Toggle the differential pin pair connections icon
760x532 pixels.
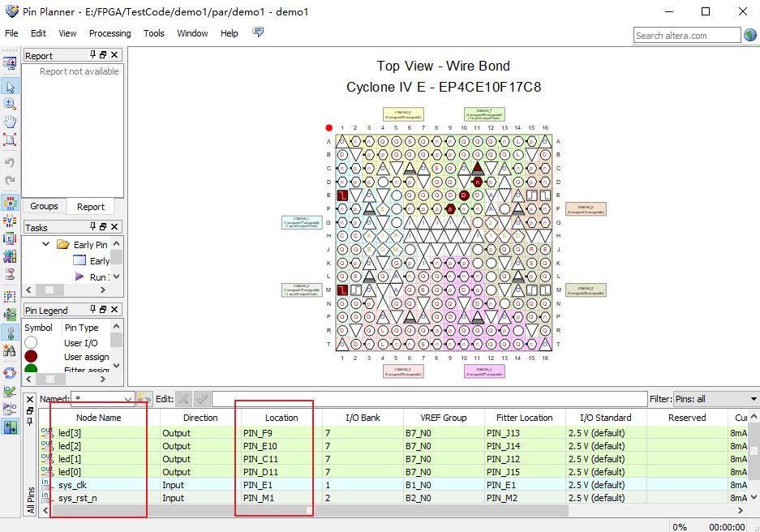pyautogui.click(x=11, y=274)
